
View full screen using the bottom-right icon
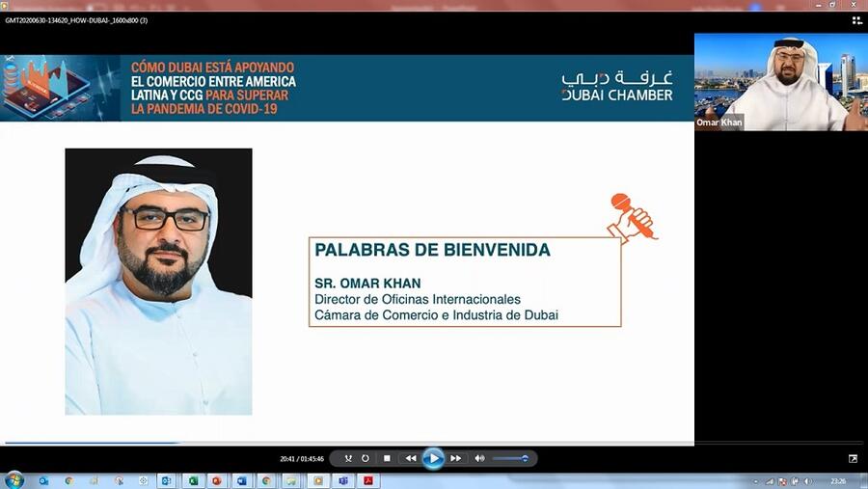854,458
